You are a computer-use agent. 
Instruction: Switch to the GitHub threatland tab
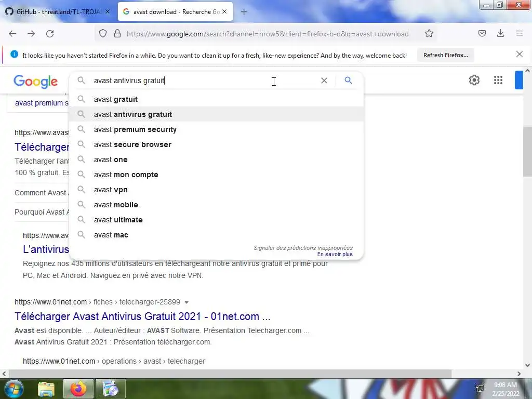pos(57,11)
